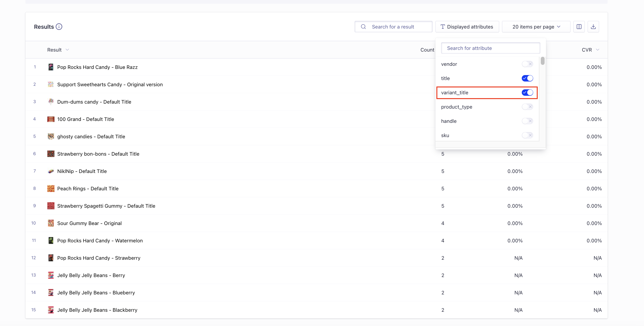Click the Results heading
This screenshot has height=326, width=644.
click(44, 27)
